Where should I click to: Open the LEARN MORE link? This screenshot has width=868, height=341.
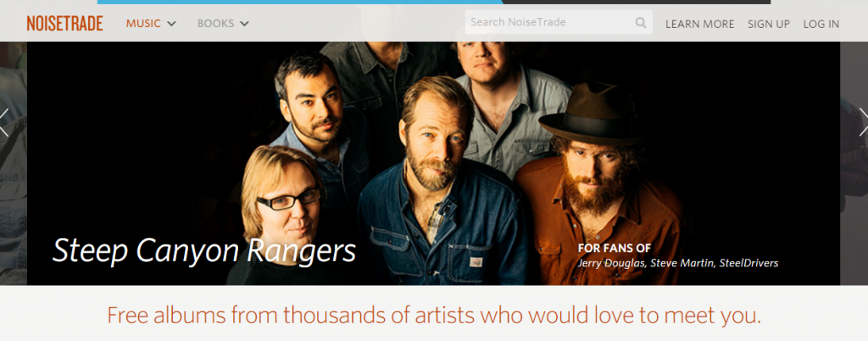click(699, 24)
